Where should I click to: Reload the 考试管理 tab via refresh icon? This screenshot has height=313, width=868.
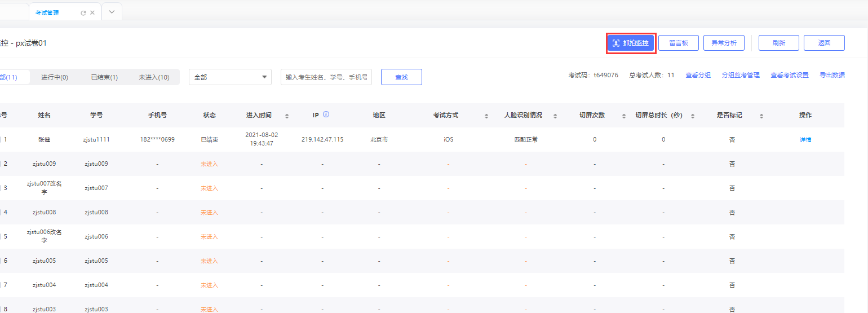point(83,12)
